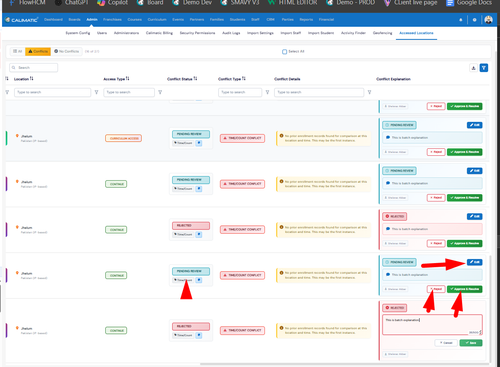Screen dimensions: 500x367
Task: Sort by Conflict Type column arrows
Action: tap(244, 79)
